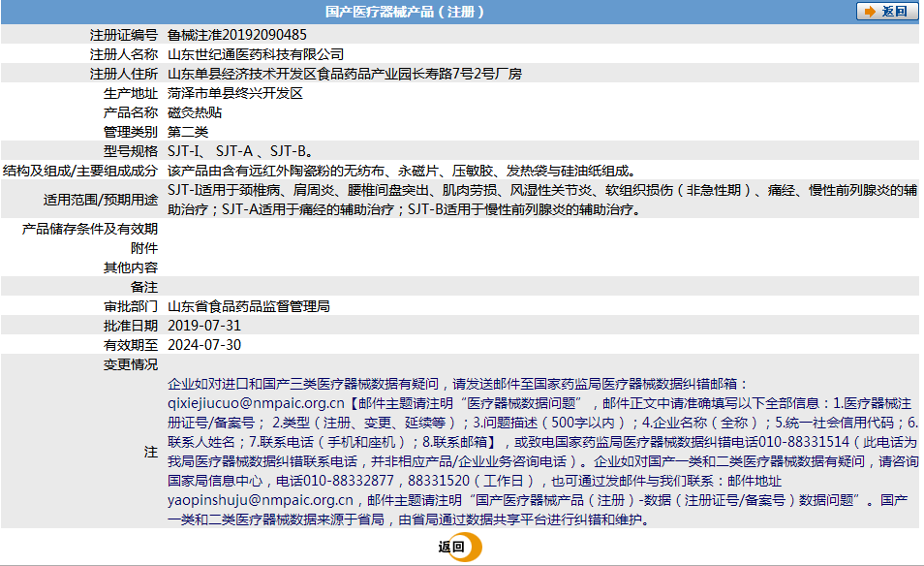Image resolution: width=924 pixels, height=566 pixels.
Task: Click the top-right 返回 button
Action: pos(887,12)
